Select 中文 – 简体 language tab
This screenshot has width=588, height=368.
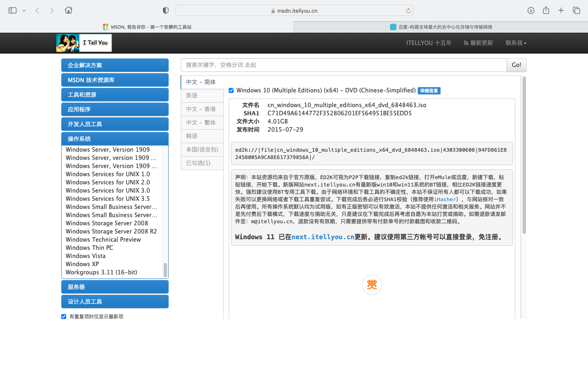(x=202, y=82)
